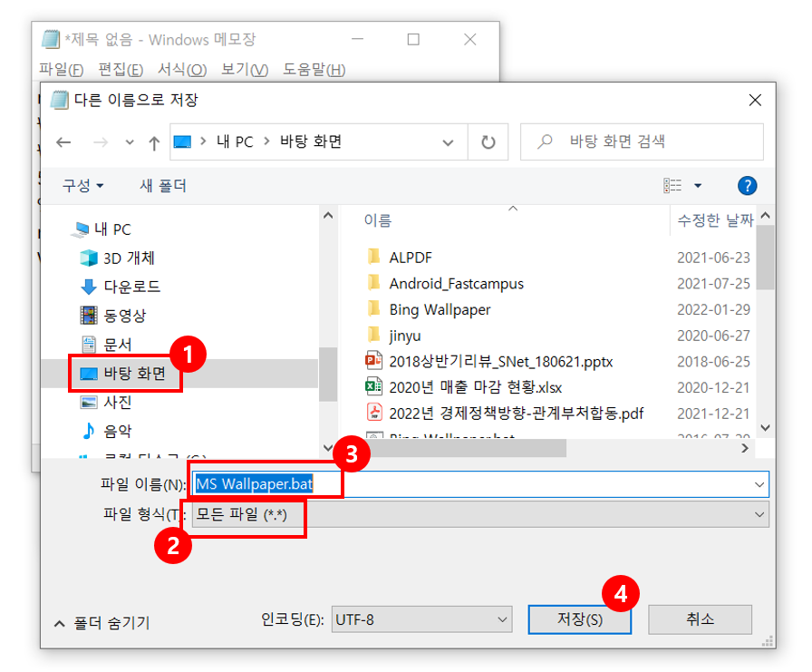Image resolution: width=812 pixels, height=672 pixels.
Task: Open 서식(O) menu in Notepad
Action: [x=182, y=69]
